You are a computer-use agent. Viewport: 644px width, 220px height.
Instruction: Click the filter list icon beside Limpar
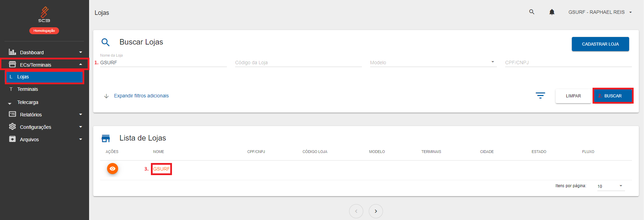tap(540, 96)
